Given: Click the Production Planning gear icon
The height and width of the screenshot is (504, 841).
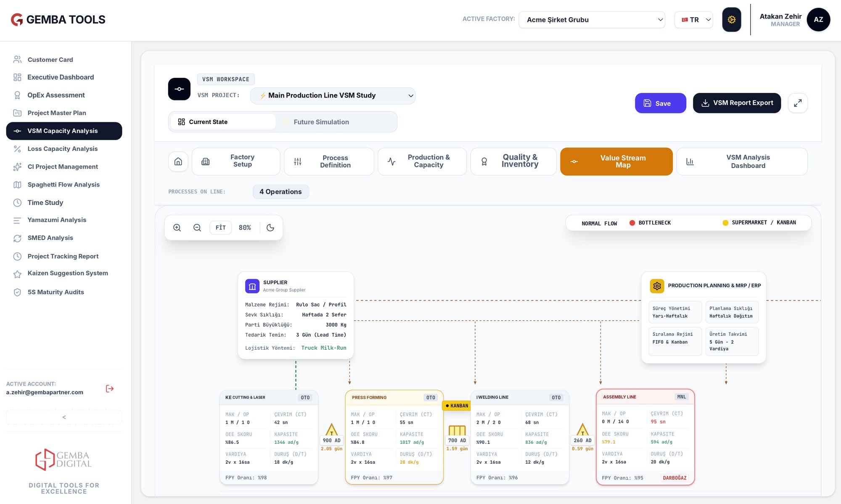Looking at the screenshot, I should [x=657, y=286].
